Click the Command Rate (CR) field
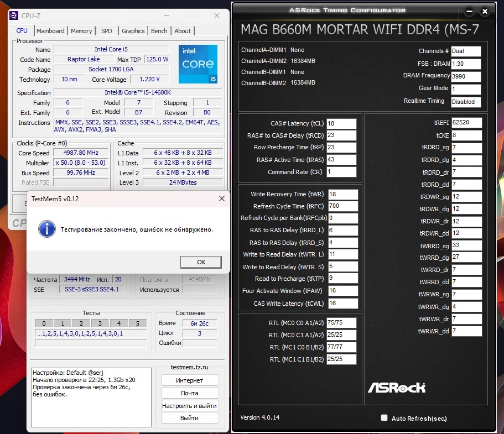The width and height of the screenshot is (504, 434). click(x=341, y=172)
